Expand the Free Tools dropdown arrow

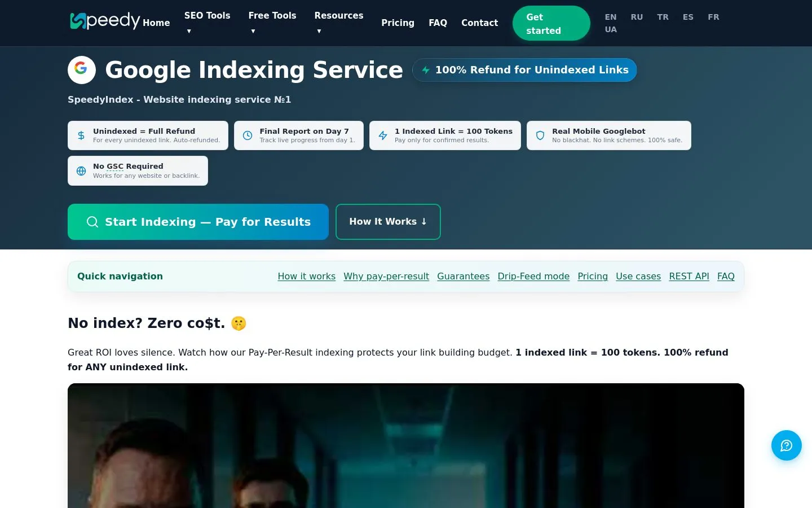(x=253, y=31)
